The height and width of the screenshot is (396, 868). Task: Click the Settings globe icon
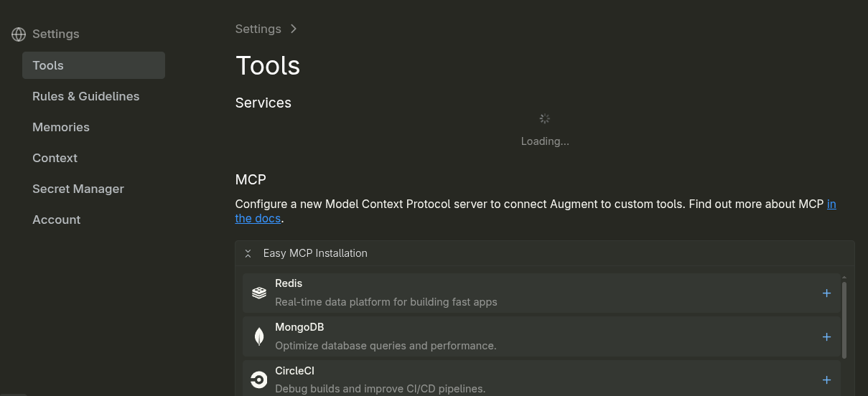pyautogui.click(x=19, y=34)
